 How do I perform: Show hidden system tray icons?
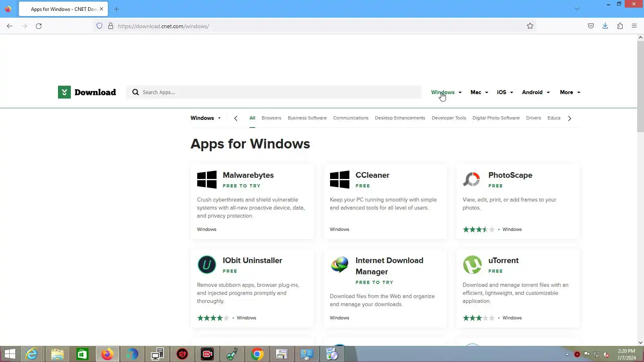[x=567, y=354]
